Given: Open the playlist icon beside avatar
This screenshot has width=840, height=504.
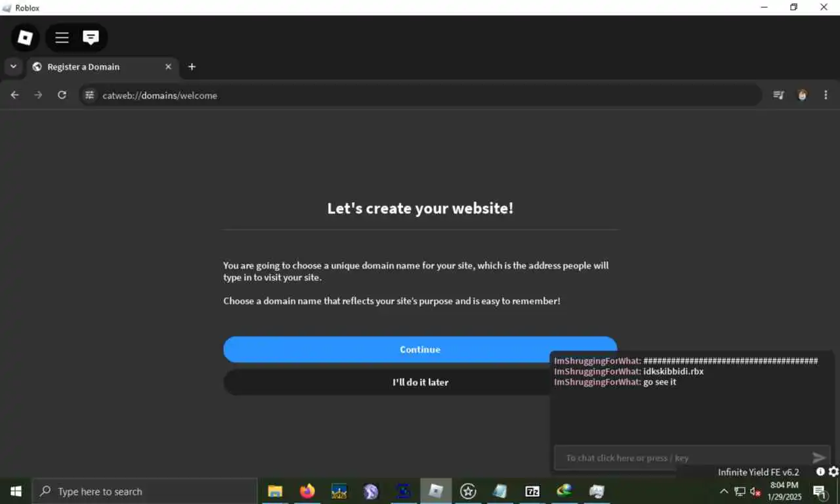Looking at the screenshot, I should click(x=778, y=95).
